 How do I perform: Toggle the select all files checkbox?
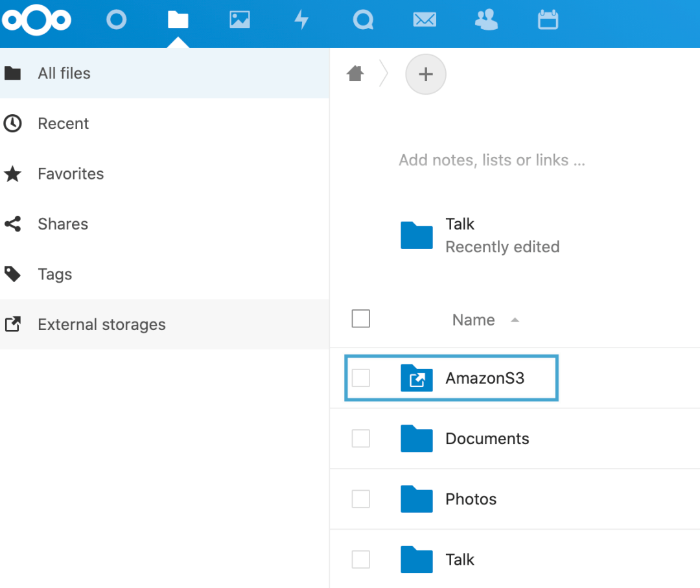pyautogui.click(x=361, y=319)
